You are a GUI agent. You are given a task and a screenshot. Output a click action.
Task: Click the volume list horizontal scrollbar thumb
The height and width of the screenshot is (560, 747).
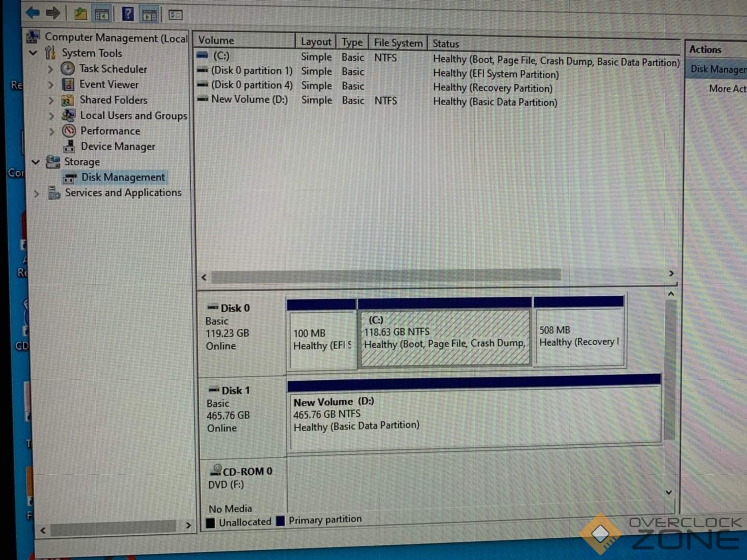pyautogui.click(x=386, y=275)
